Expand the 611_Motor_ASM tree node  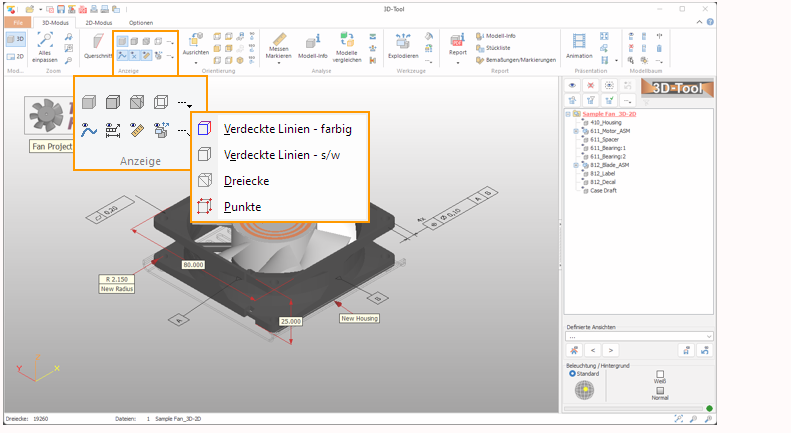point(575,131)
